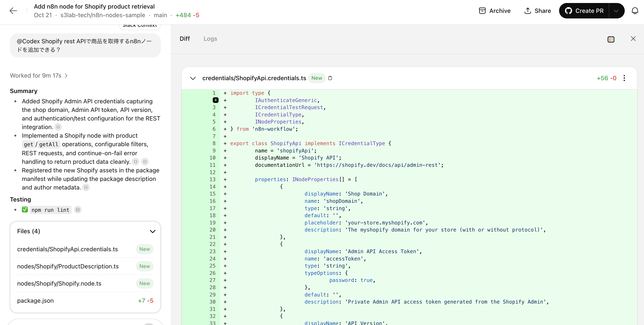Open the npm run lint terminal icon

pos(78,210)
